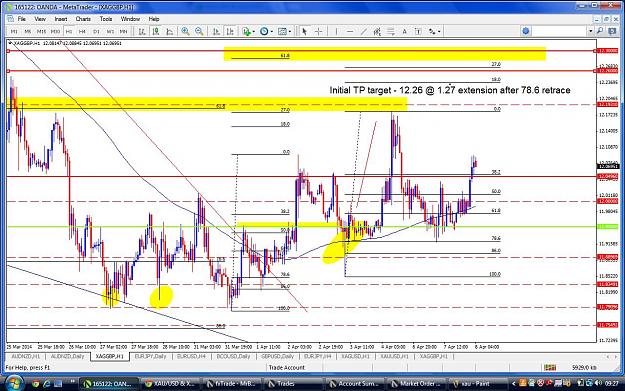Click the Windows Start button
Image resolution: width=625 pixels, height=391 pixels.
tap(14, 383)
